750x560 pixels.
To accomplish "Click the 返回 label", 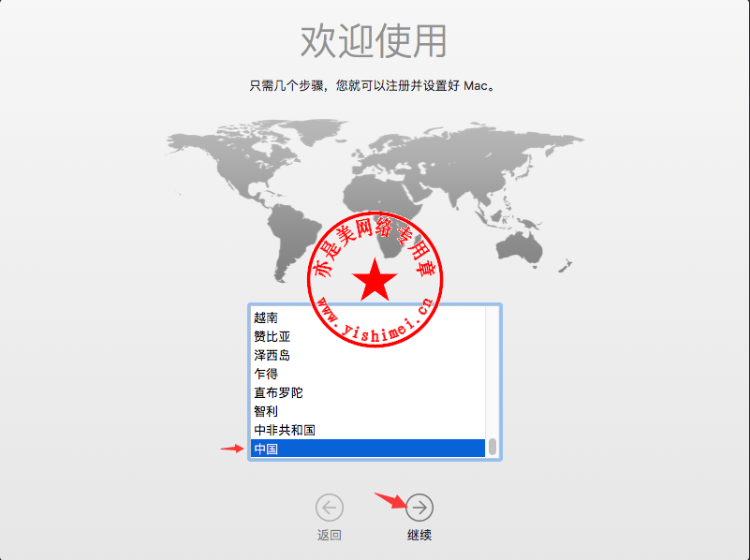I will click(x=330, y=535).
